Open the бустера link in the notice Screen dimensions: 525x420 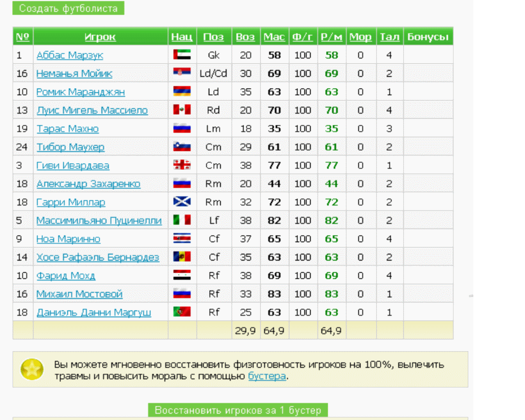pos(267,376)
